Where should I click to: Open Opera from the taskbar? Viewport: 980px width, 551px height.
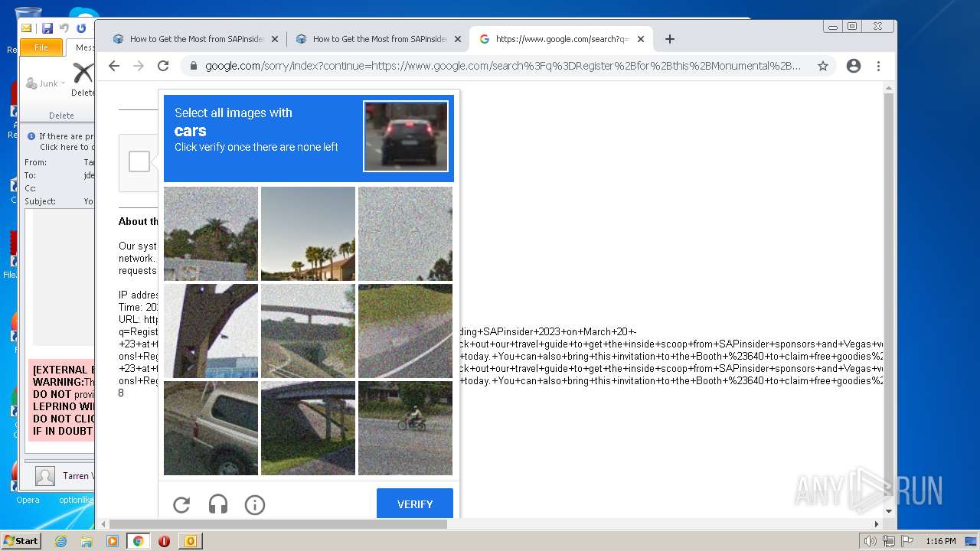point(164,541)
